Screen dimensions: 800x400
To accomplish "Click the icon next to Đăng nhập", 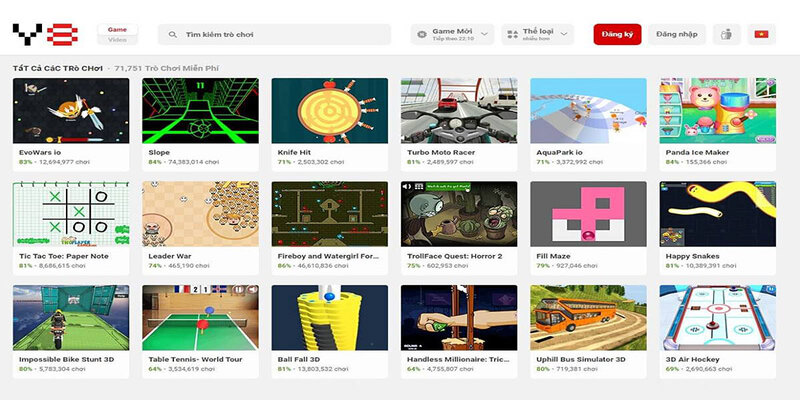I will 725,35.
